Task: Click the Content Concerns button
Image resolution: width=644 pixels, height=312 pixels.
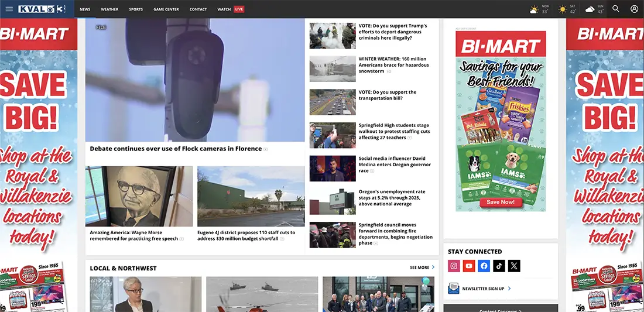Action: click(501, 310)
